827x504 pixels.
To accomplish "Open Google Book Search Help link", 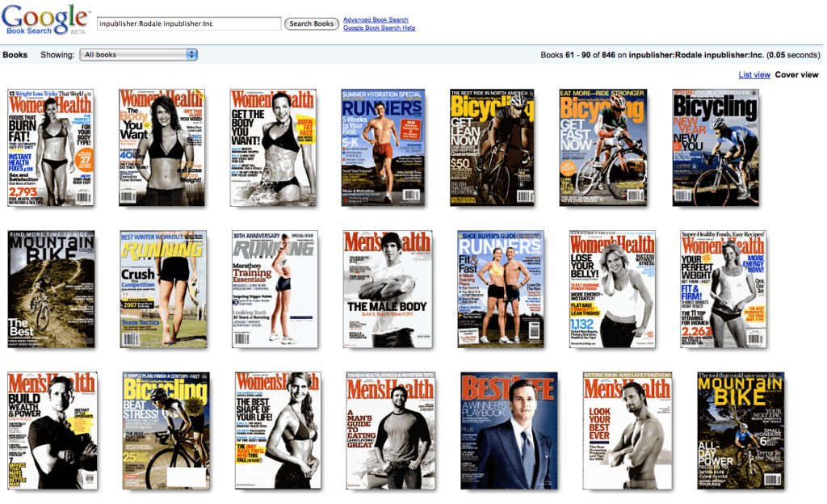I will [380, 28].
